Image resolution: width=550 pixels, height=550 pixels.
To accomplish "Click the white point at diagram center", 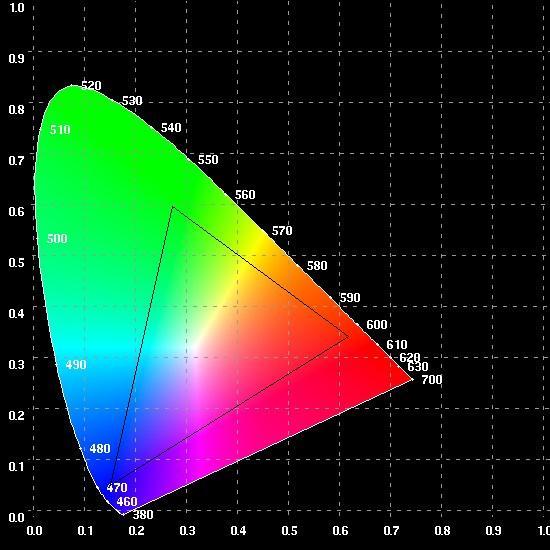I will pyautogui.click(x=195, y=346).
